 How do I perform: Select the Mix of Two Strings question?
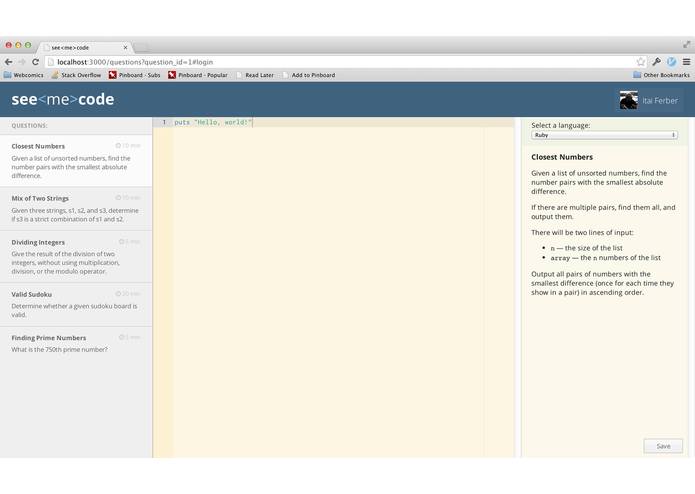pos(76,208)
